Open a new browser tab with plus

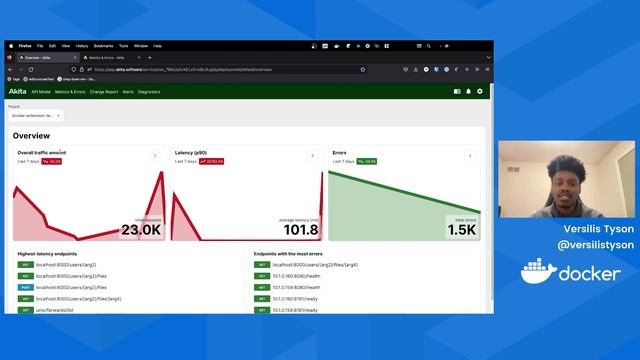[150, 58]
